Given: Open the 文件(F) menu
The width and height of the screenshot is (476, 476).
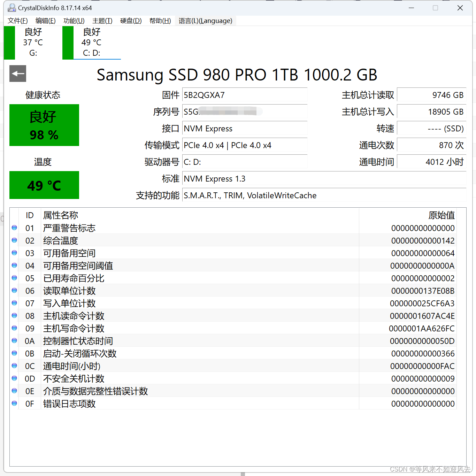Looking at the screenshot, I should pos(18,21).
